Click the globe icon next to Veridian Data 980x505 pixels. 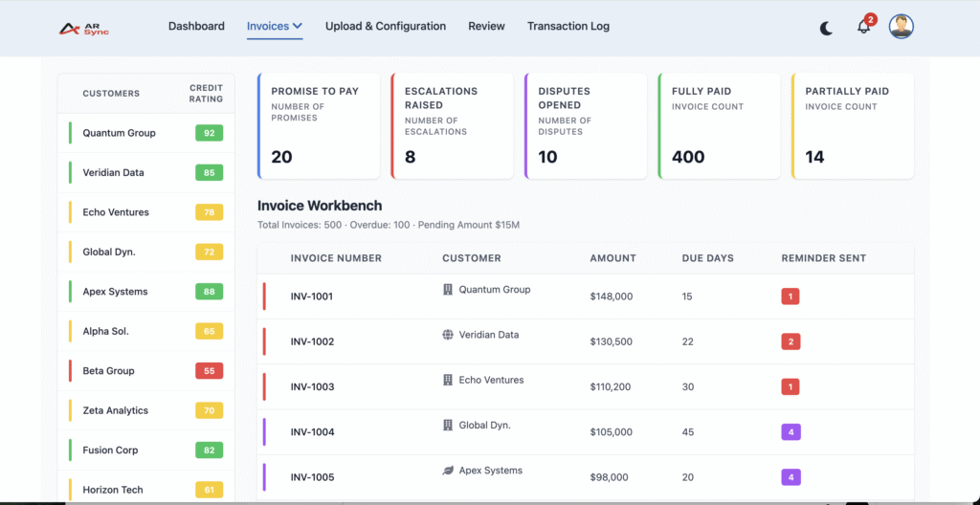[x=448, y=335]
